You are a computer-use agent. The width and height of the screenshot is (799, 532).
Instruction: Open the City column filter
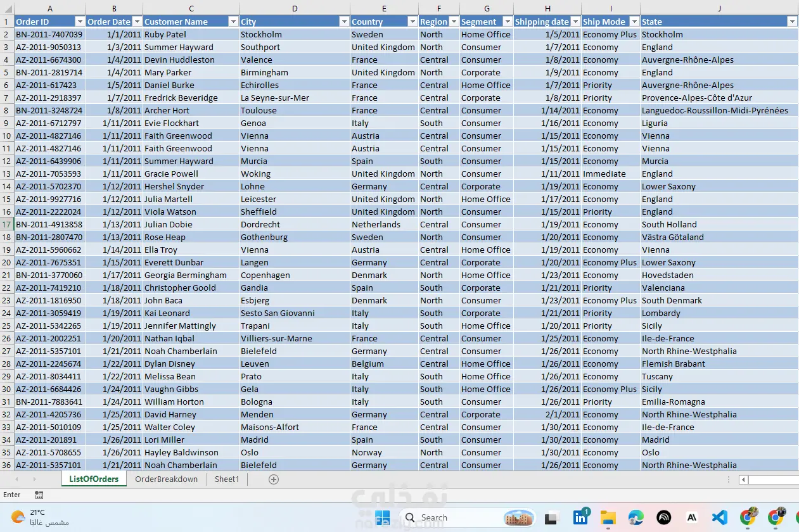[343, 22]
